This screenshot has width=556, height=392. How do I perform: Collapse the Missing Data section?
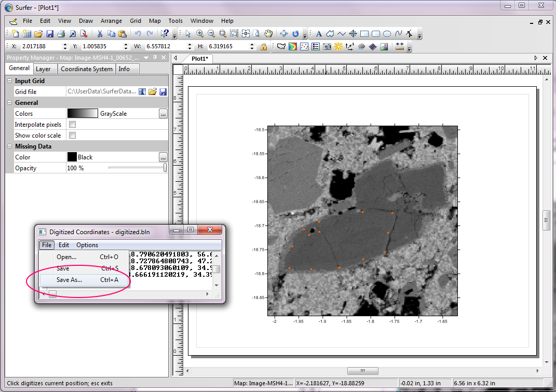pyautogui.click(x=10, y=146)
